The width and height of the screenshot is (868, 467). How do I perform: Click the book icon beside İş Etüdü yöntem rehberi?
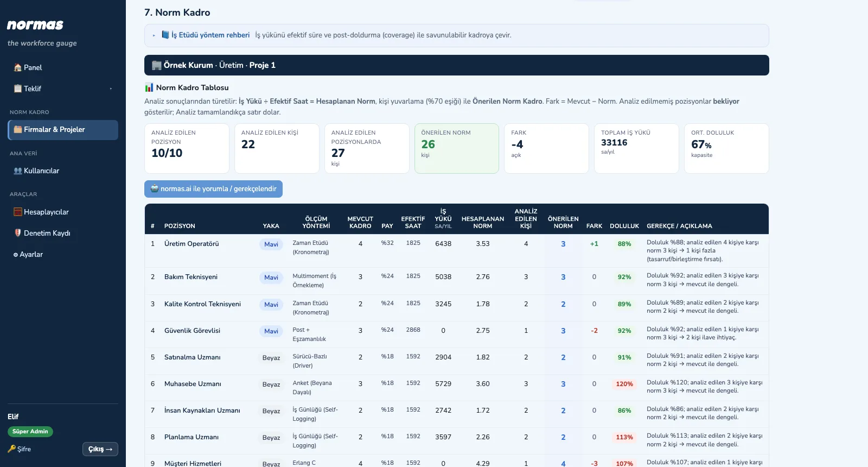pos(165,35)
